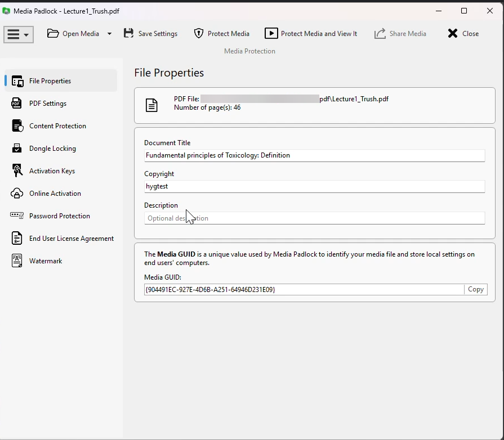Copy the Media GUID value
Viewport: 504px width, 440px height.
click(475, 289)
